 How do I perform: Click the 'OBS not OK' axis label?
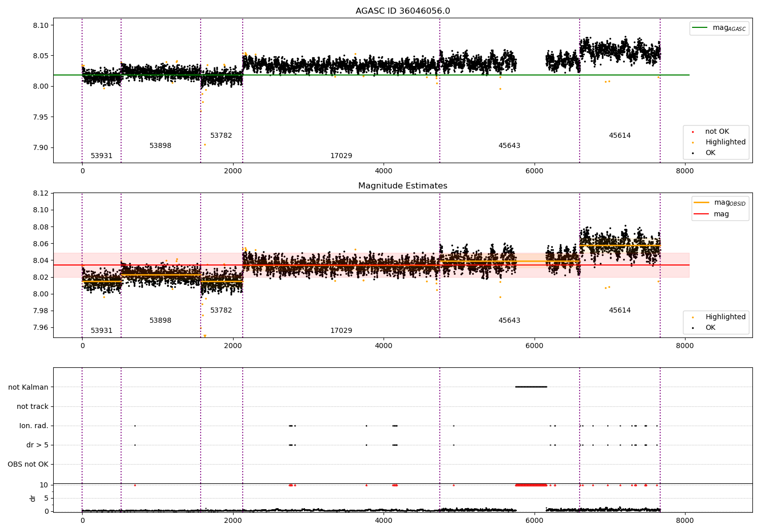click(x=28, y=465)
